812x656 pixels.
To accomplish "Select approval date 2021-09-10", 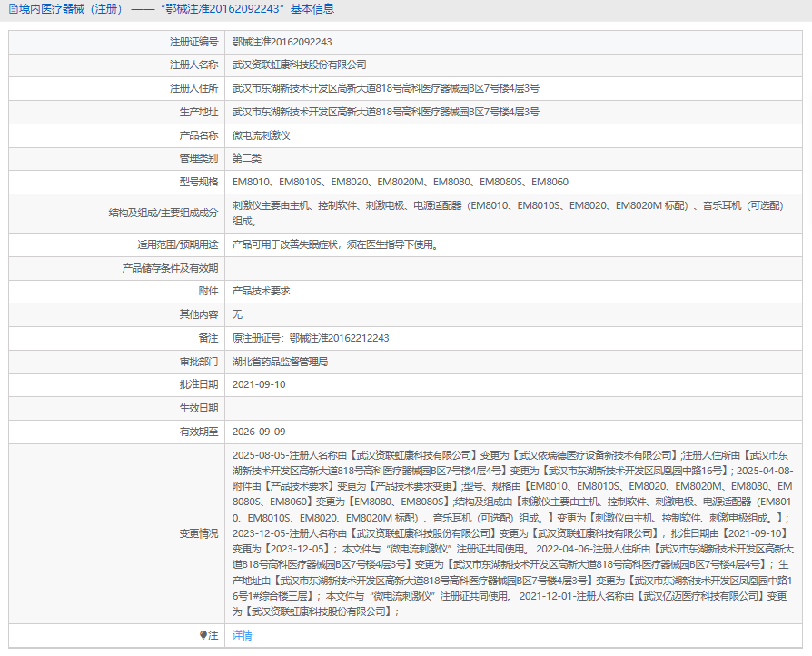I will click(x=259, y=384).
